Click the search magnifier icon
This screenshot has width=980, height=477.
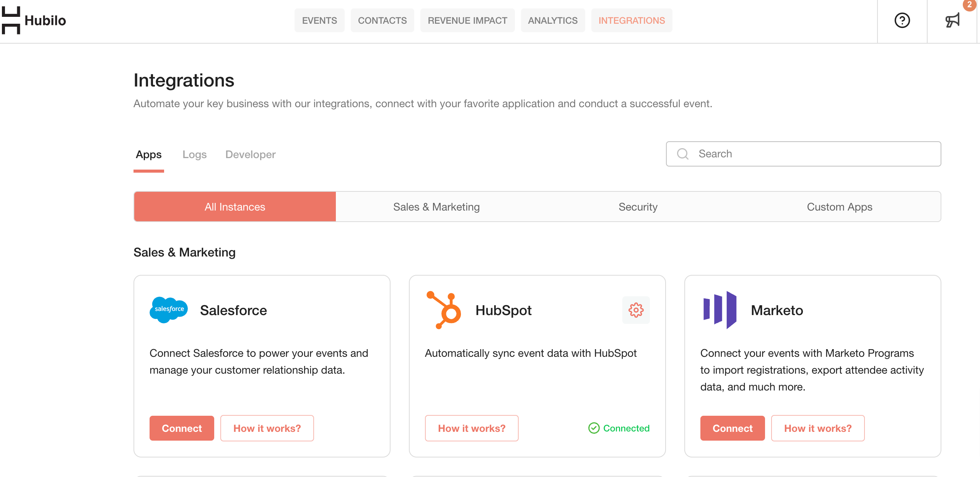coord(682,154)
